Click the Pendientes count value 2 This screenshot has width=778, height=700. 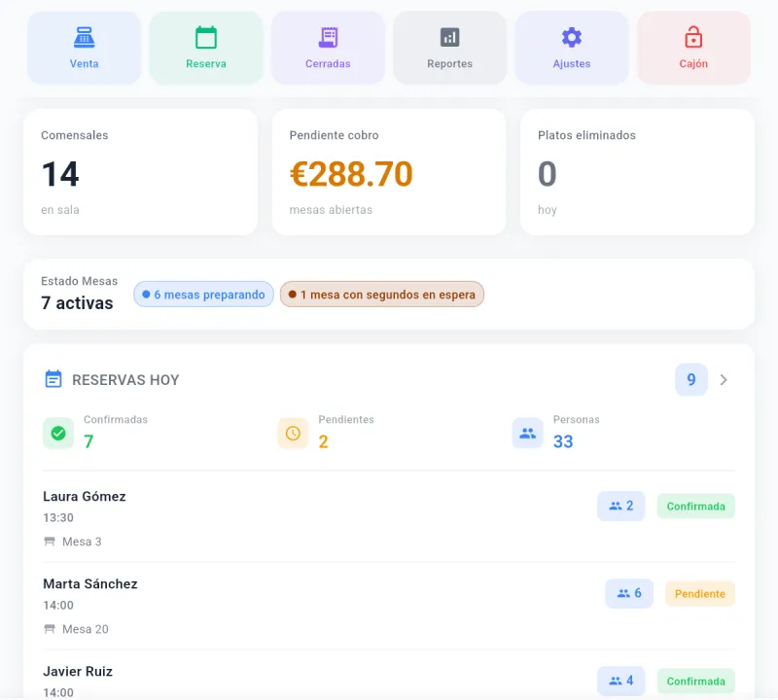(323, 441)
